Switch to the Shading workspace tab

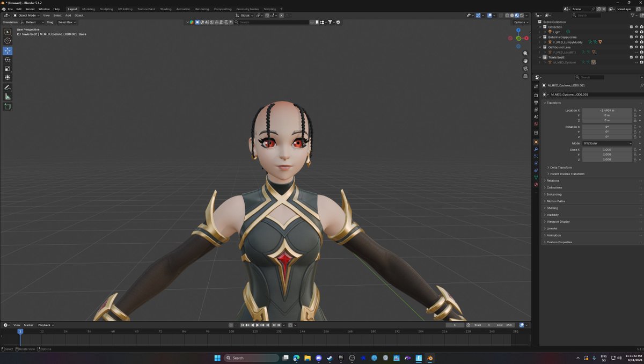point(166,9)
